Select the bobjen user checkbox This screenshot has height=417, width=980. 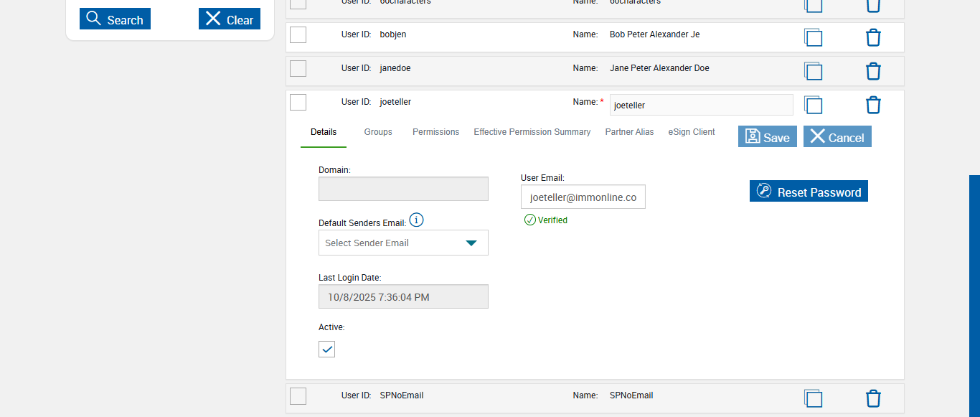298,34
